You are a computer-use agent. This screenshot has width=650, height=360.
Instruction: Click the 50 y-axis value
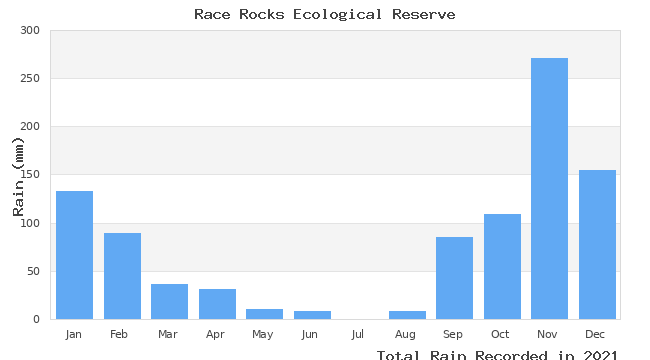point(34,271)
